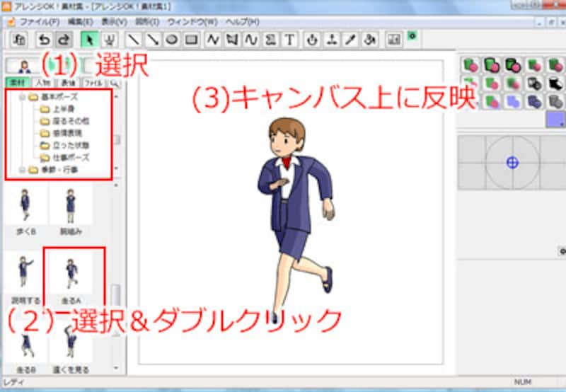Click the Undo arrow in the toolbar
566x392 pixels.
click(x=44, y=40)
